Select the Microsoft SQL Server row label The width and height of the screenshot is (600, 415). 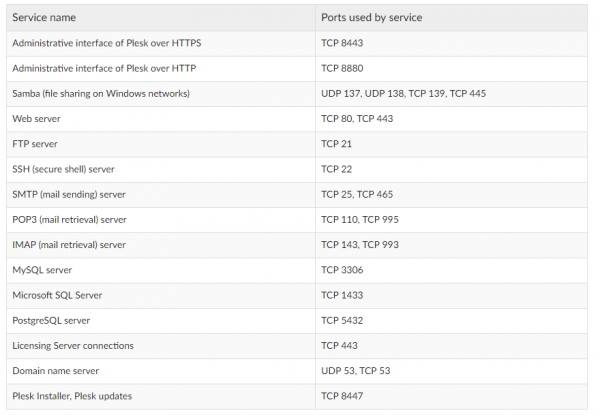[x=57, y=295]
